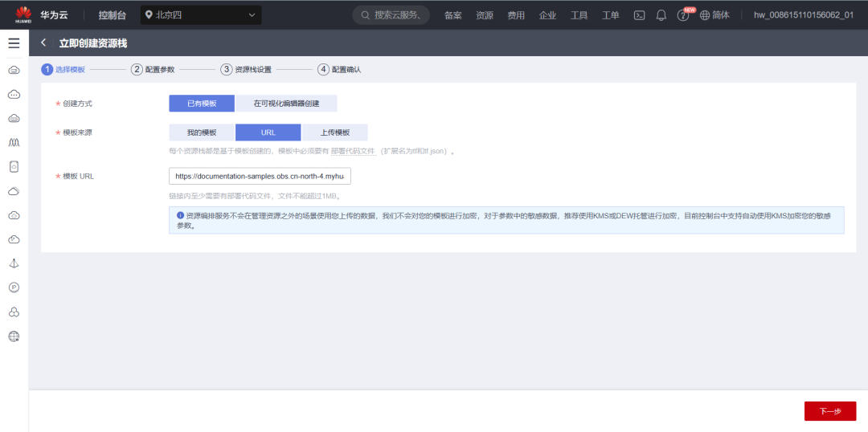The image size is (868, 432).
Task: Click the cloud with clock icon
Action: pyautogui.click(x=14, y=239)
